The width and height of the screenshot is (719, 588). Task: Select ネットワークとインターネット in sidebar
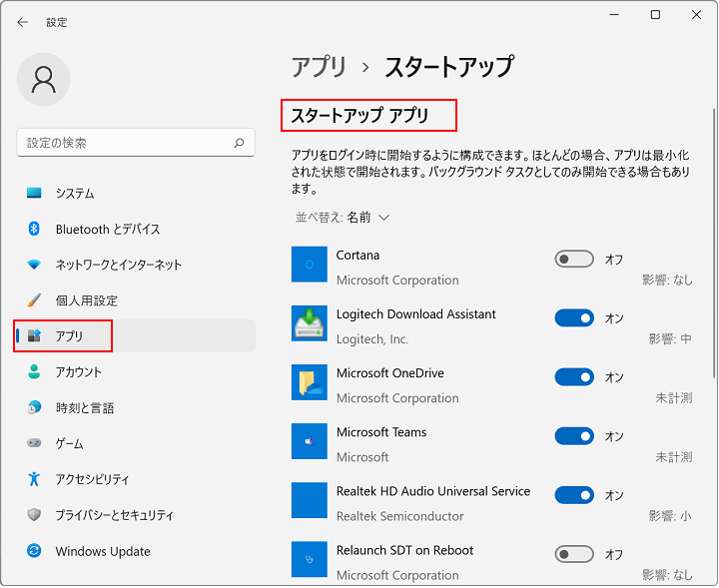coord(118,265)
